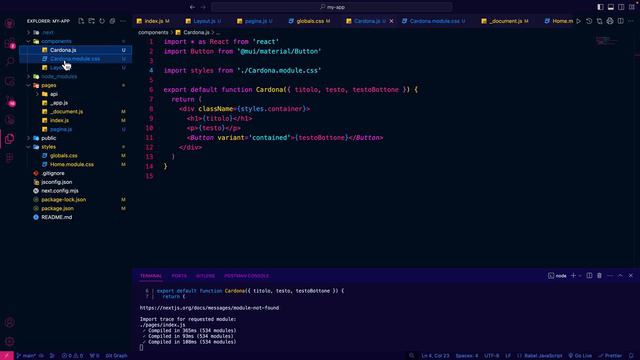Open terminal panel more actions ellipsis
Screen dimensions: 640x360
tap(610, 276)
